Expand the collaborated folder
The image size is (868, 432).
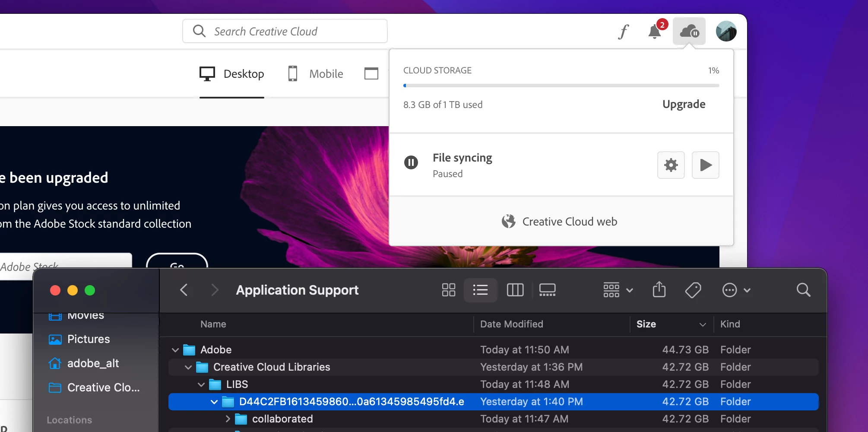click(228, 419)
